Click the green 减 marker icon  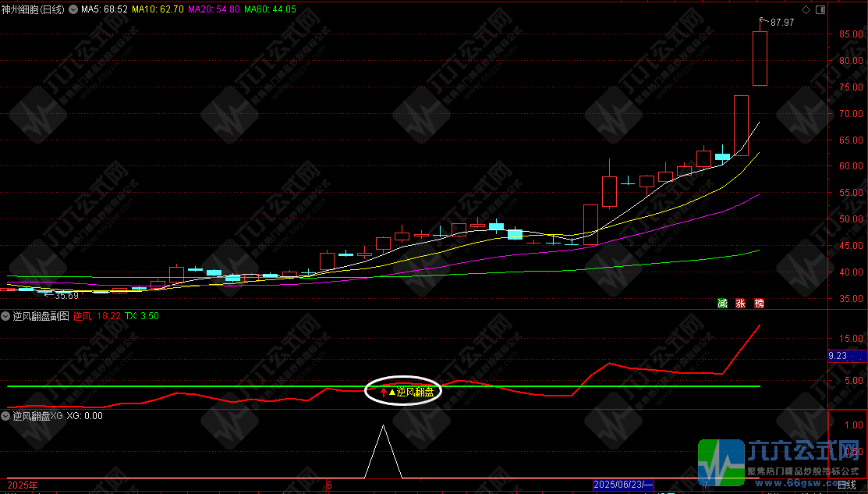[723, 303]
